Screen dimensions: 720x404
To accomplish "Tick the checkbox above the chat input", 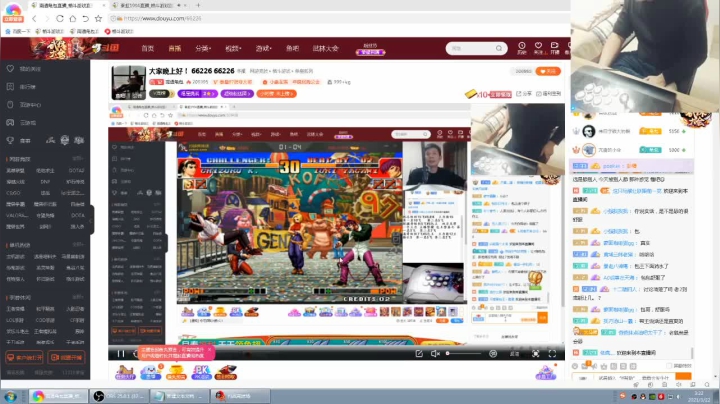I will (669, 366).
